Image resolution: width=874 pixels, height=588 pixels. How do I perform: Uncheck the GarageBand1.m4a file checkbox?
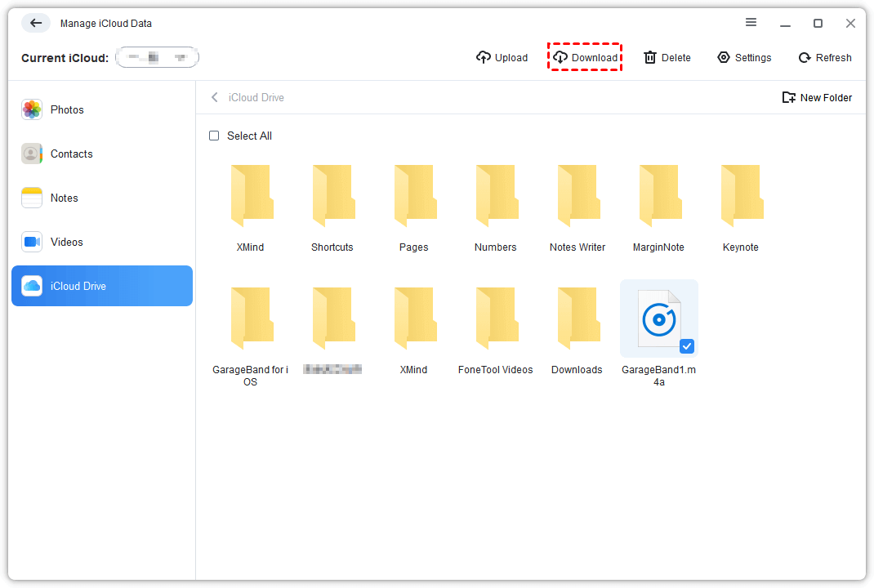click(x=687, y=346)
